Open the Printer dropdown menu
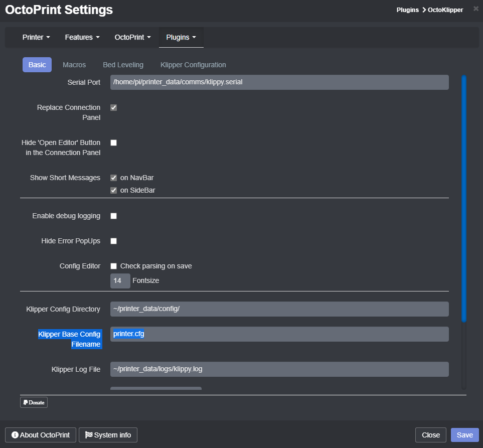Screen dimensions: 483x448 36,37
